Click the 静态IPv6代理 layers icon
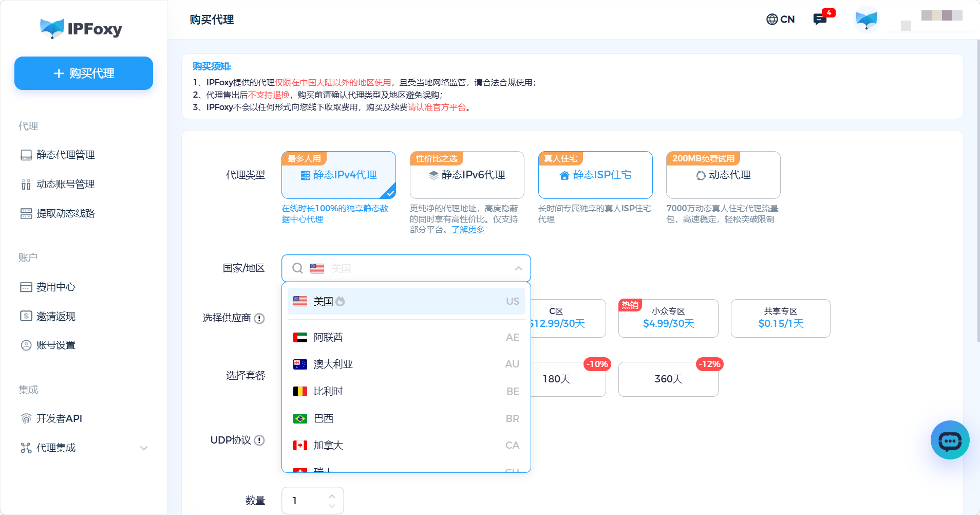980x515 pixels. coord(434,175)
